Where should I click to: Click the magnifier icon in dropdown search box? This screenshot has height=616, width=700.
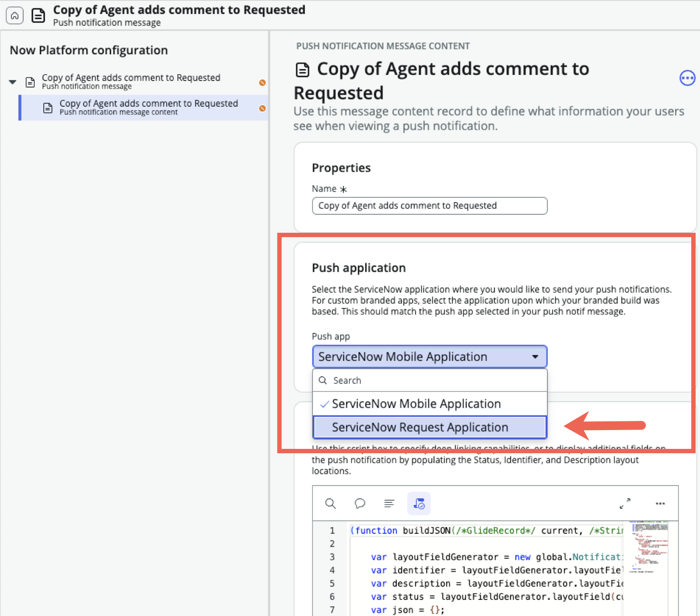(x=323, y=380)
